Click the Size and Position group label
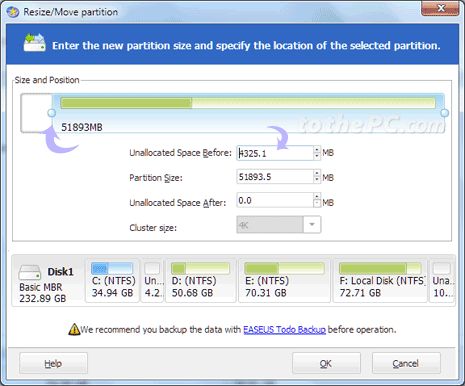 47,80
